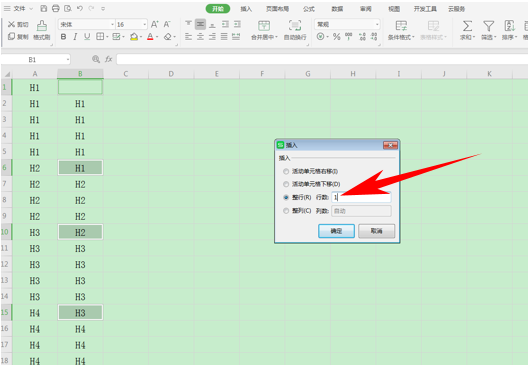Screen dimensions: 528x365
Task: Switch to the 数据 Data tab
Action: [337, 9]
